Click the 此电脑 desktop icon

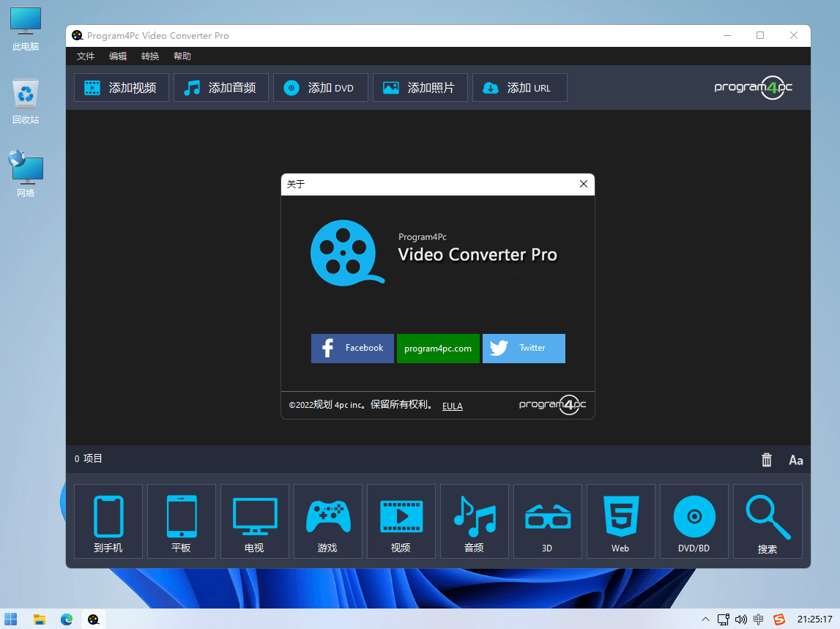point(25,29)
